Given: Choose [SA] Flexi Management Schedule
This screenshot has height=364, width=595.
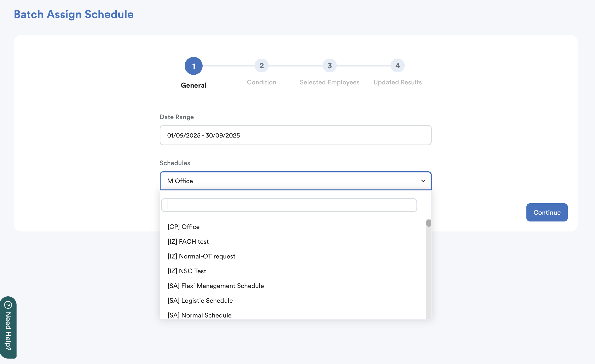Looking at the screenshot, I should [216, 285].
